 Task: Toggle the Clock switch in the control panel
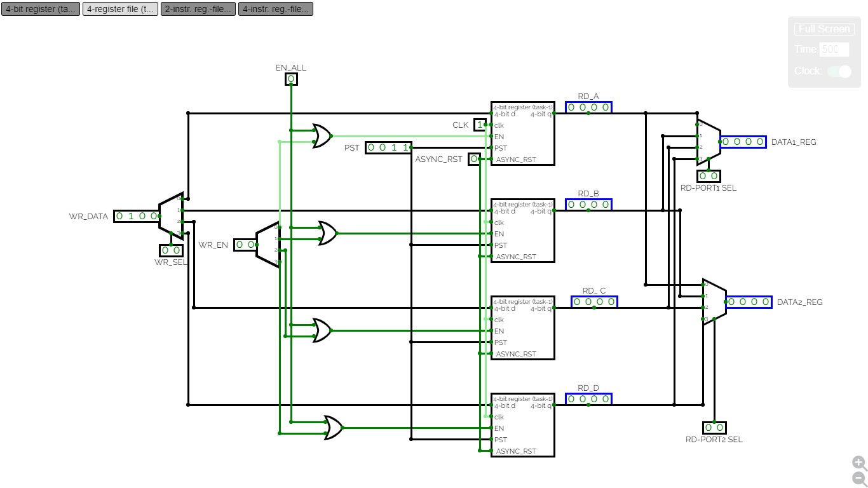840,71
